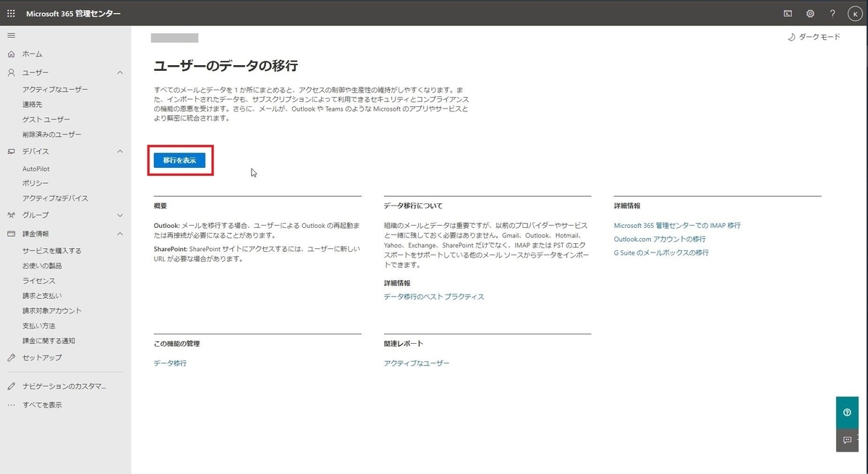Viewport: 868px width, 474px height.
Task: Open the account avatar marked K
Action: (854, 13)
